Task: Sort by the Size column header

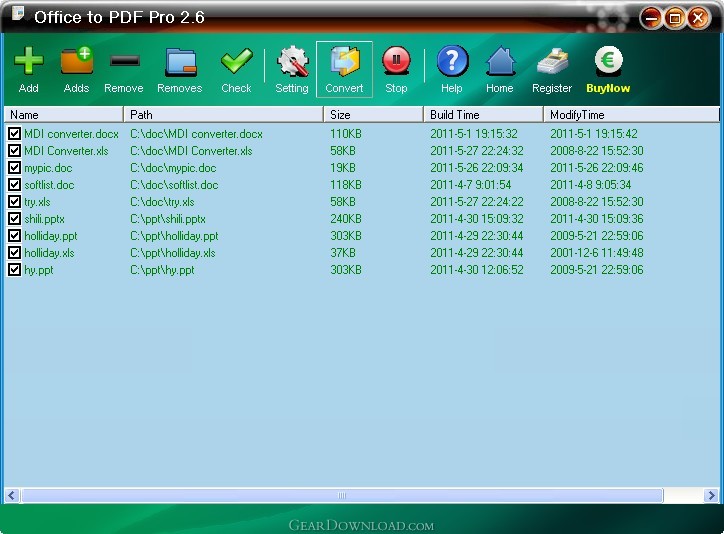Action: click(x=374, y=114)
